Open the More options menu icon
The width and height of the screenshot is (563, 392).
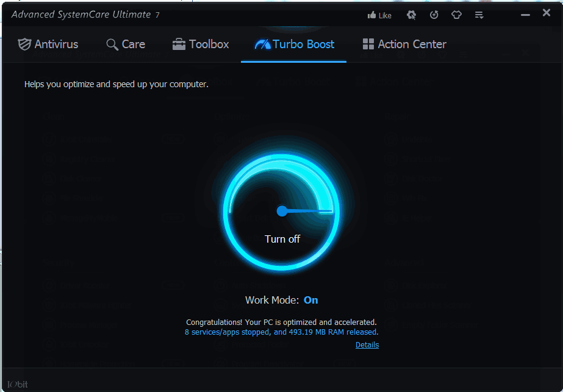tap(479, 15)
